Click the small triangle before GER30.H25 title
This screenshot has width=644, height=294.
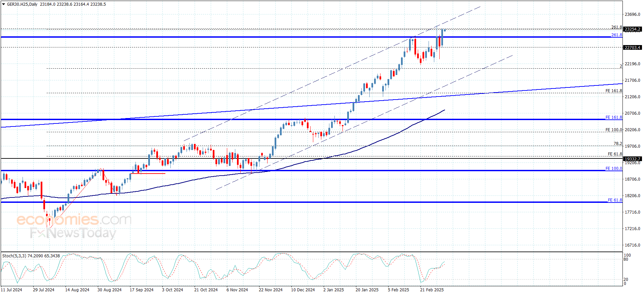3,4
